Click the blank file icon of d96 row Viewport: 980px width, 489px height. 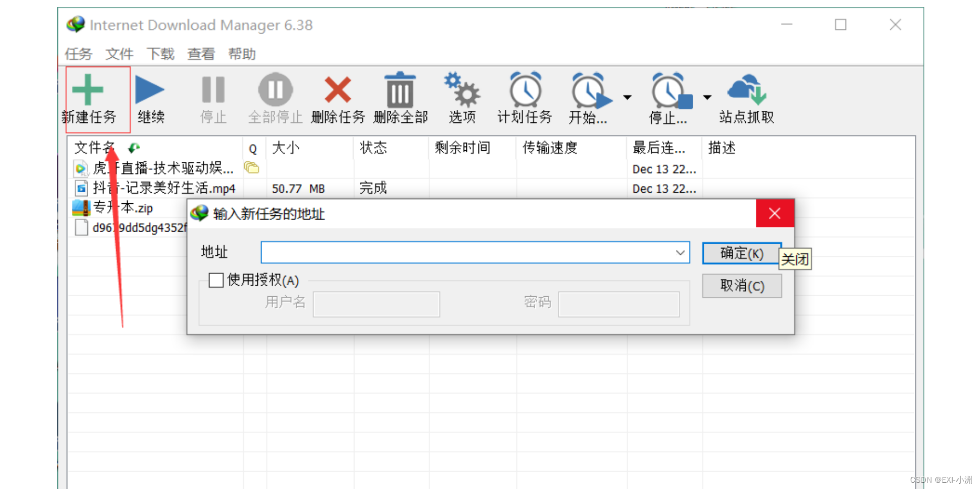(x=81, y=227)
